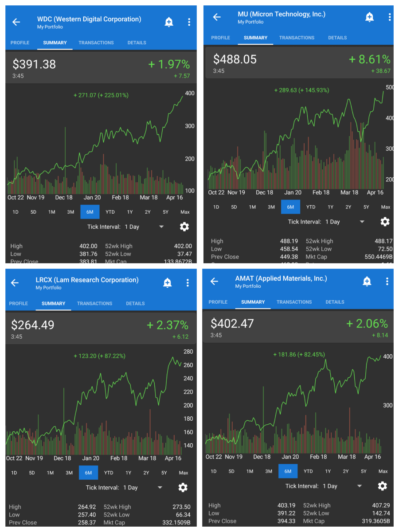Go back from the WDC stock screen
The height and width of the screenshot is (532, 399).
[x=16, y=22]
